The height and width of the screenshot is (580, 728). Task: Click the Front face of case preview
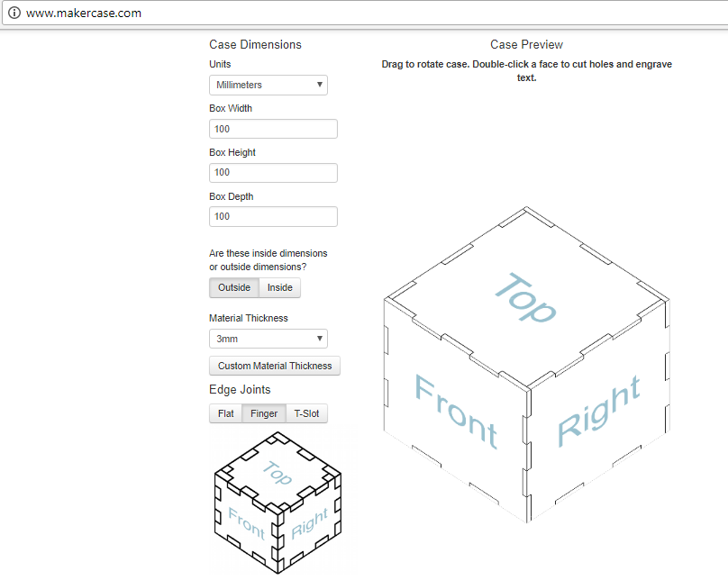click(455, 412)
